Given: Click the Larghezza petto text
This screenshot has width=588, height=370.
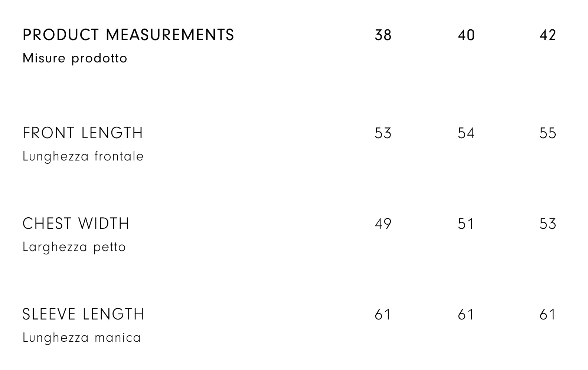Looking at the screenshot, I should pyautogui.click(x=74, y=247).
